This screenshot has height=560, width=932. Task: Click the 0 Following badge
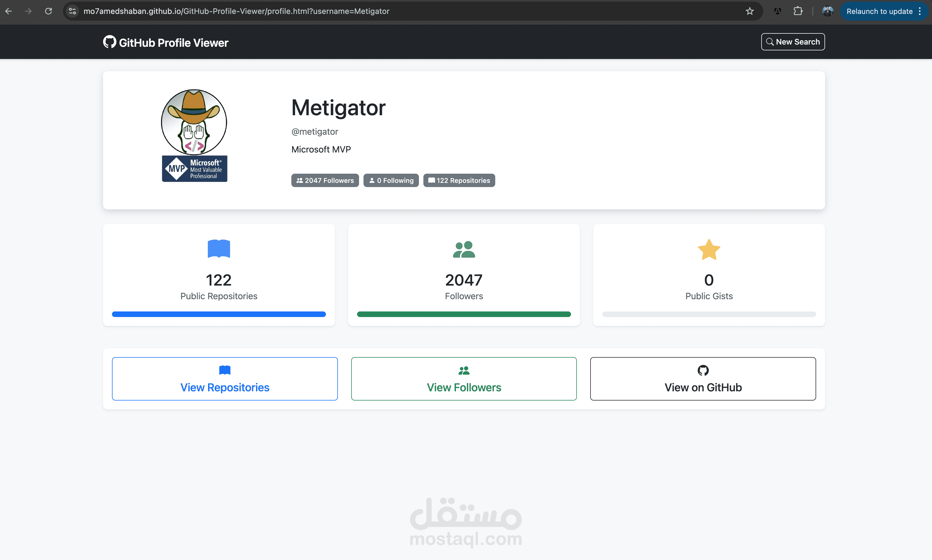point(391,180)
